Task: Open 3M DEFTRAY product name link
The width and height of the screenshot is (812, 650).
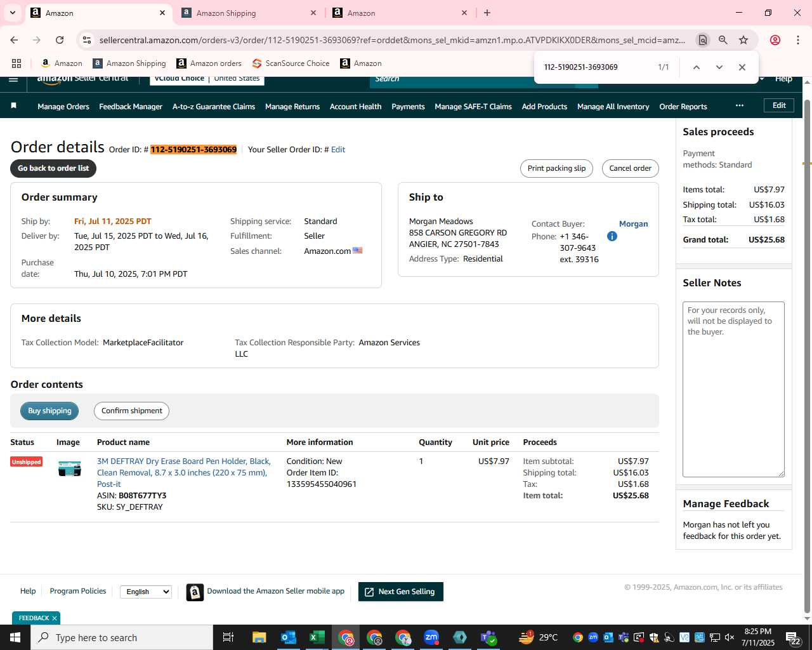Action: click(x=184, y=472)
